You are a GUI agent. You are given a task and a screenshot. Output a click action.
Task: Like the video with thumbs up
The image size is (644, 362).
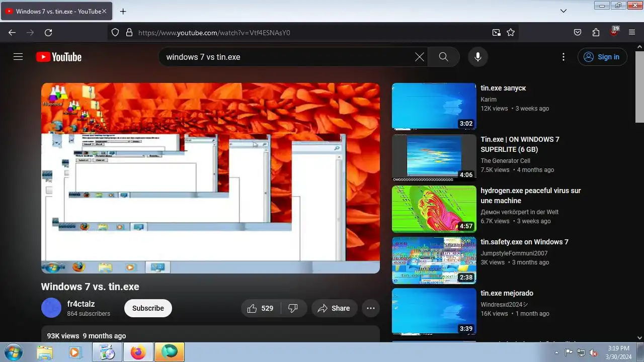(x=261, y=308)
